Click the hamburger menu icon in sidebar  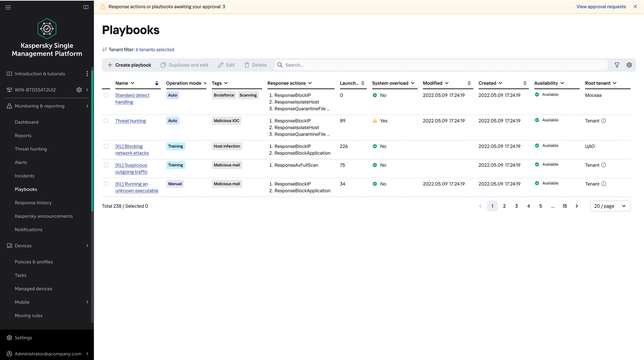[x=8, y=7]
